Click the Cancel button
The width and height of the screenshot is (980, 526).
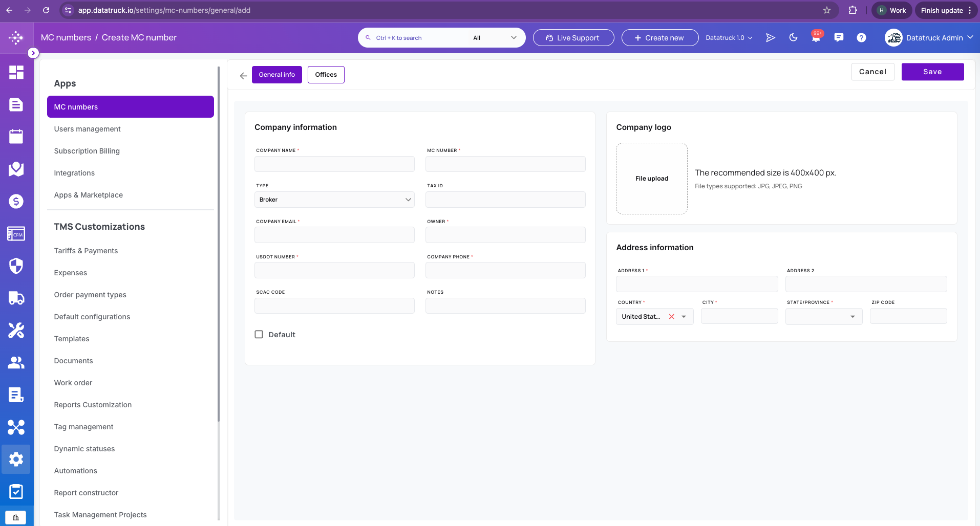click(x=872, y=72)
